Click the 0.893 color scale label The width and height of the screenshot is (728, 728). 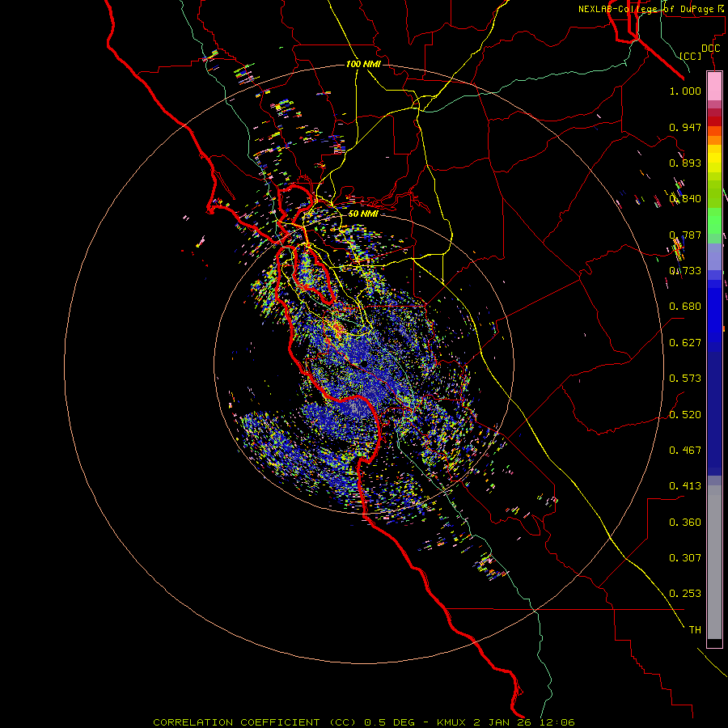(x=685, y=163)
